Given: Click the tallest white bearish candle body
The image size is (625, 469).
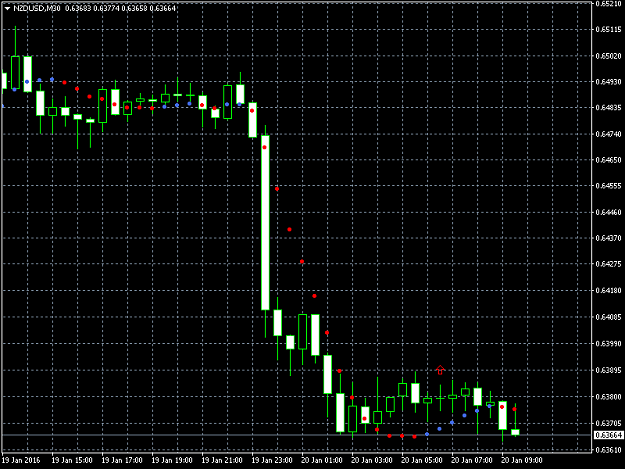Looking at the screenshot, I should click(265, 223).
